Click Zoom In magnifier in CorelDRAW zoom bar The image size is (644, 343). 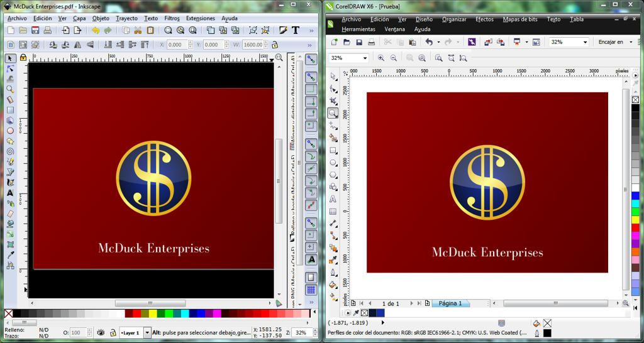(x=381, y=58)
